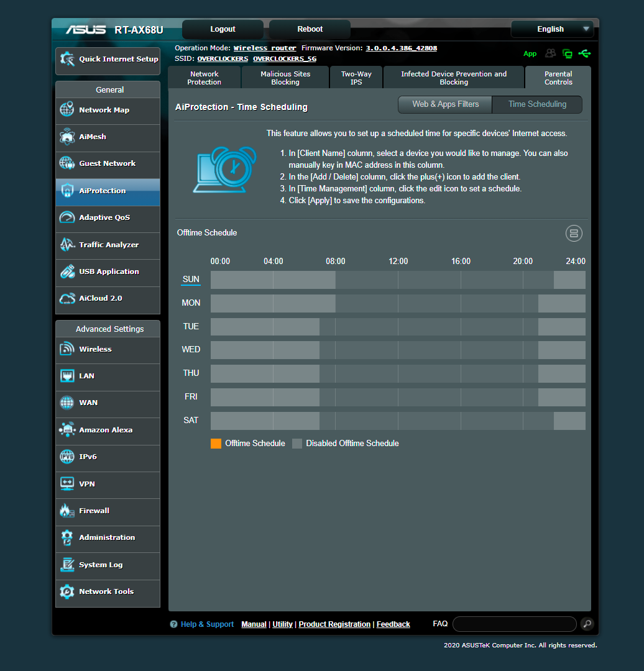644x671 pixels.
Task: Open WAN settings
Action: [x=108, y=404]
